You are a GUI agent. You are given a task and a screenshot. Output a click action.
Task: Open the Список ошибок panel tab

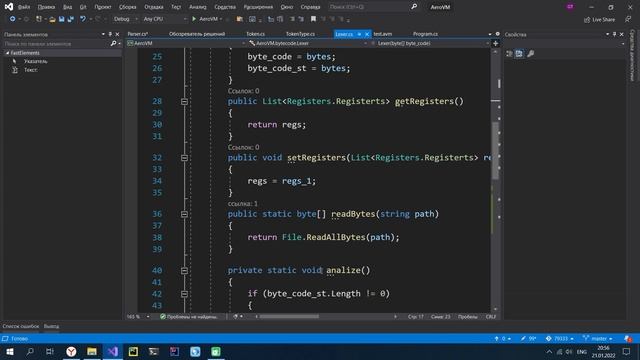pyautogui.click(x=21, y=326)
